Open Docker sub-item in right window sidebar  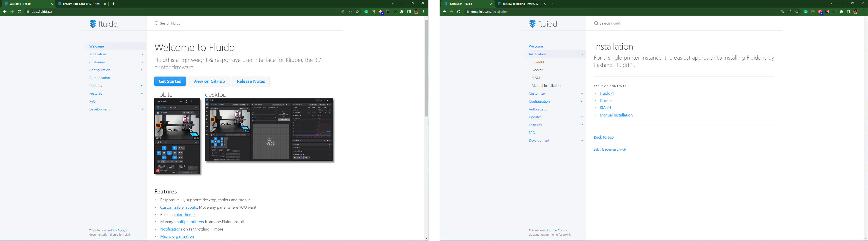point(537,70)
